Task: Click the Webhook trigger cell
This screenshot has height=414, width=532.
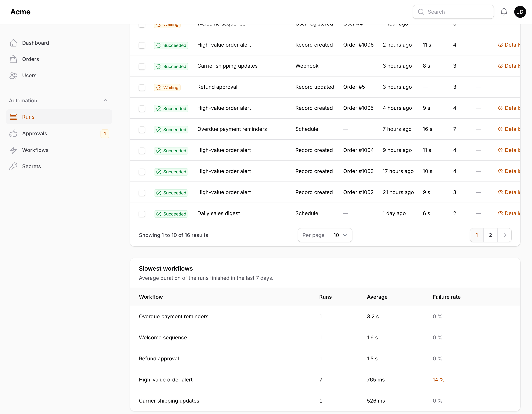Action: click(307, 66)
